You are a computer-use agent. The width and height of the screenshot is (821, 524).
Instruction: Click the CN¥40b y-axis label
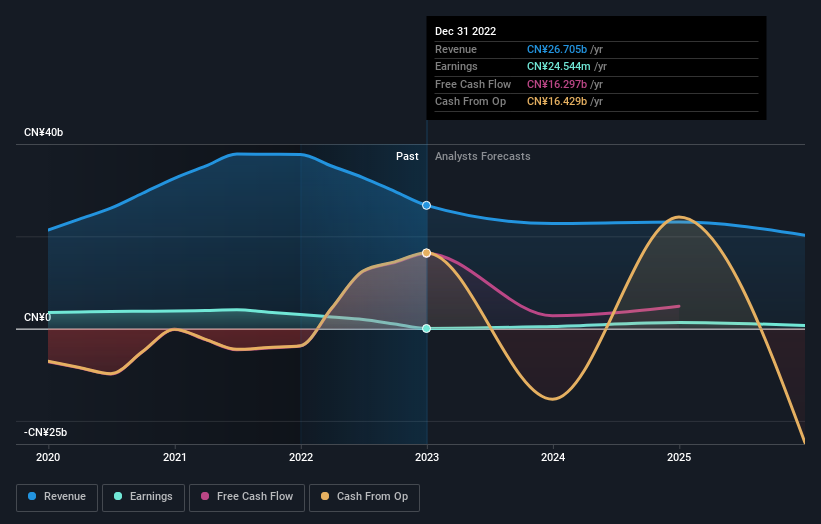click(x=43, y=132)
